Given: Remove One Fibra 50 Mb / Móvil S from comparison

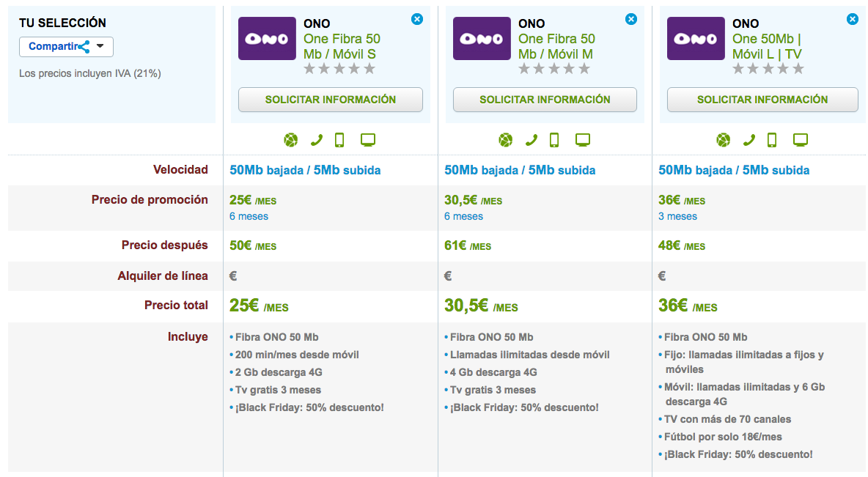Looking at the screenshot, I should coord(417,19).
